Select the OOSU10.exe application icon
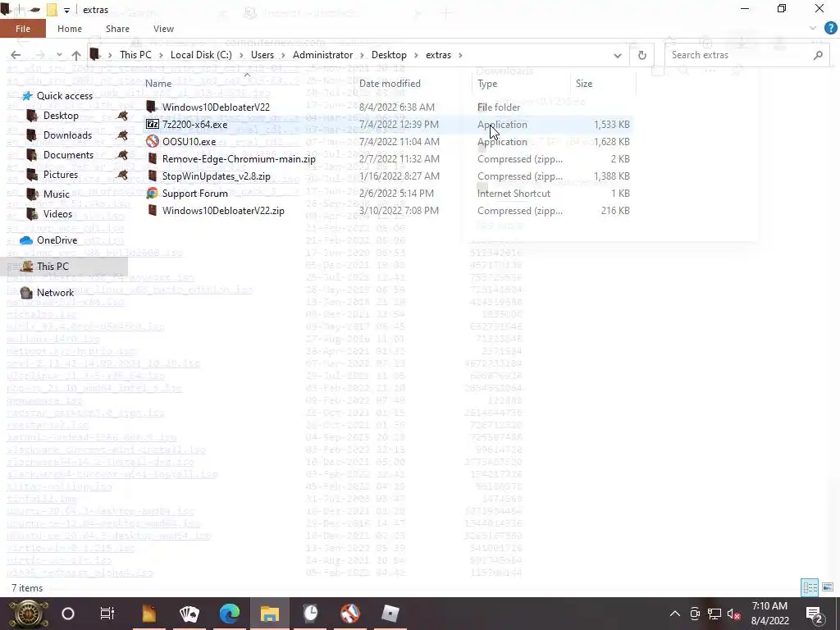The height and width of the screenshot is (630, 840). tap(152, 141)
